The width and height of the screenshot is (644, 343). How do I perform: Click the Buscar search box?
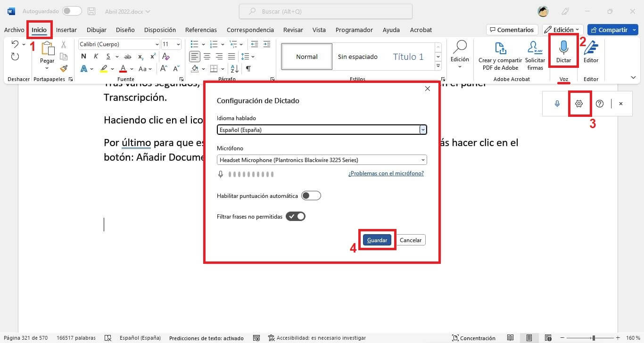(x=325, y=11)
